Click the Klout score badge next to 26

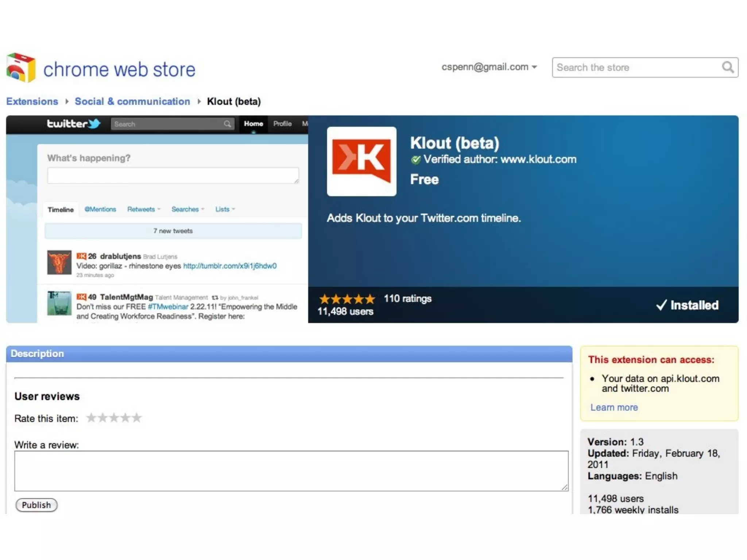[x=81, y=256]
